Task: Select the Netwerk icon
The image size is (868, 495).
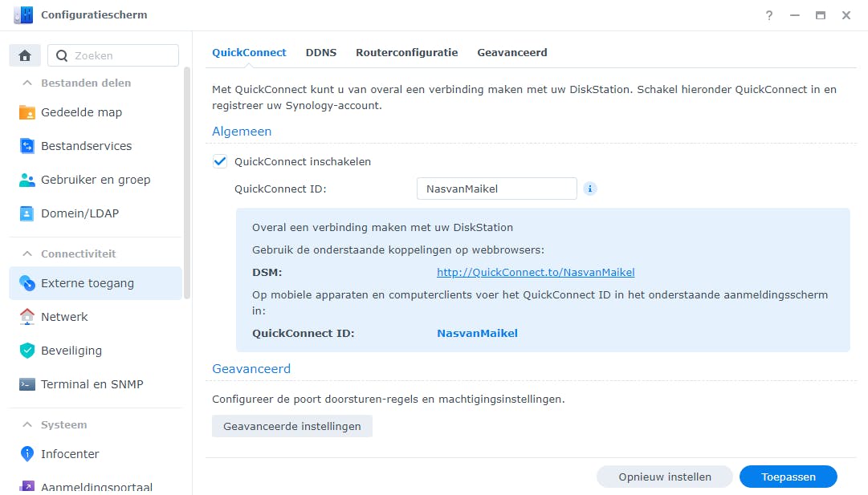Action: click(27, 317)
